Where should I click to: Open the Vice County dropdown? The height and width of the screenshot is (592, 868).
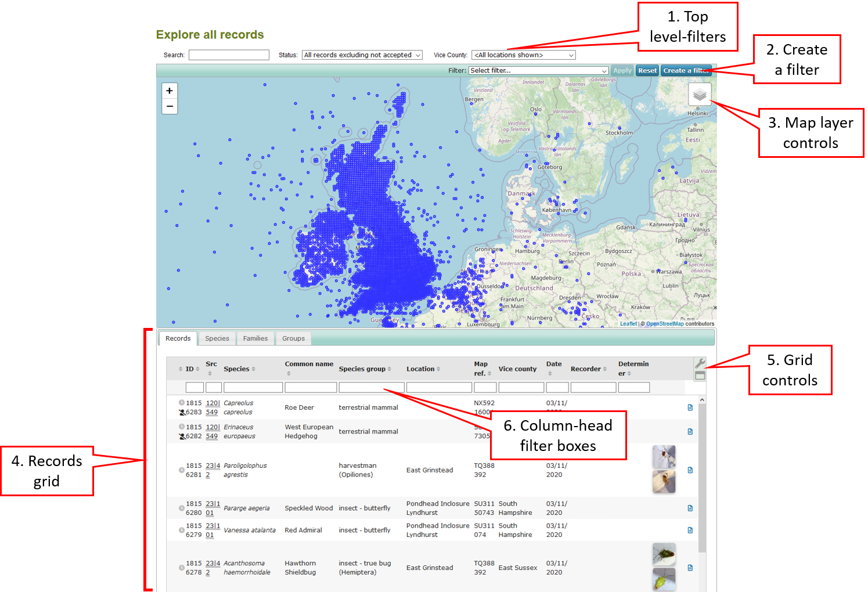click(523, 55)
